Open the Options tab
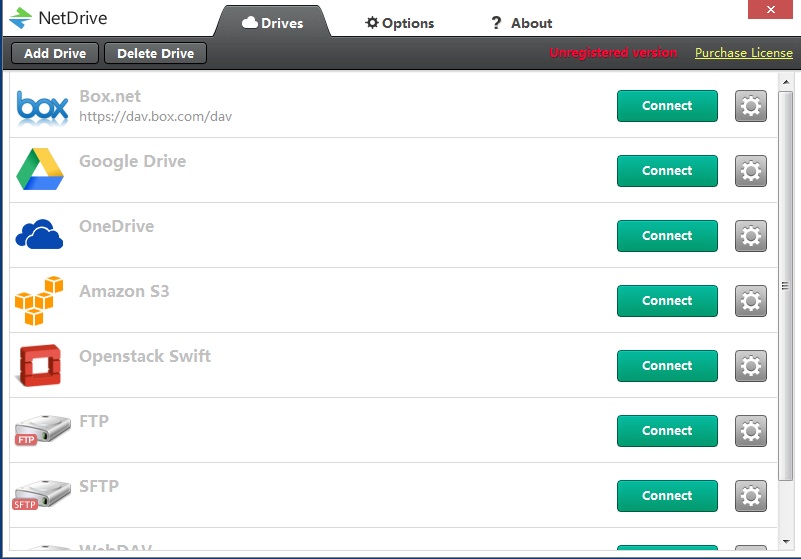 point(399,23)
